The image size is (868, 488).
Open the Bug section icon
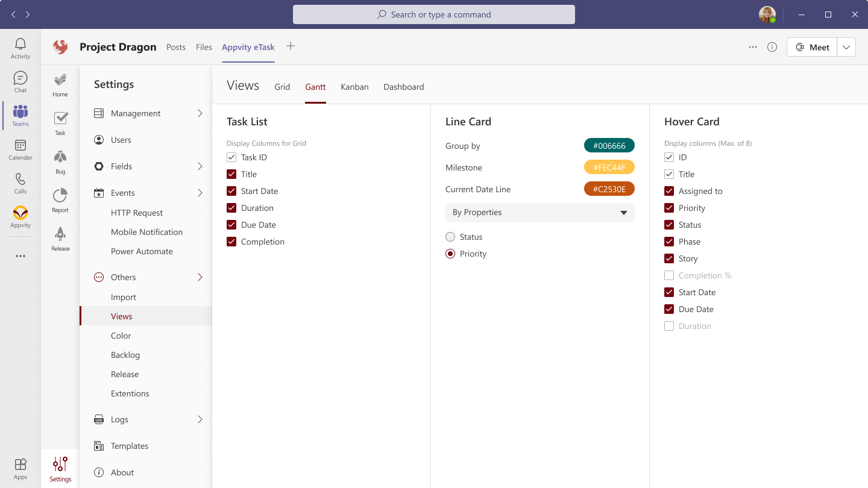60,158
